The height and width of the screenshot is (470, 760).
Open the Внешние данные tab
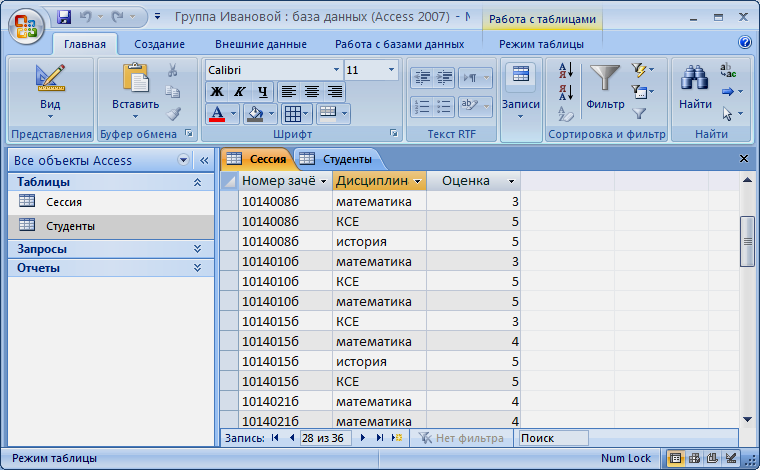coord(261,44)
